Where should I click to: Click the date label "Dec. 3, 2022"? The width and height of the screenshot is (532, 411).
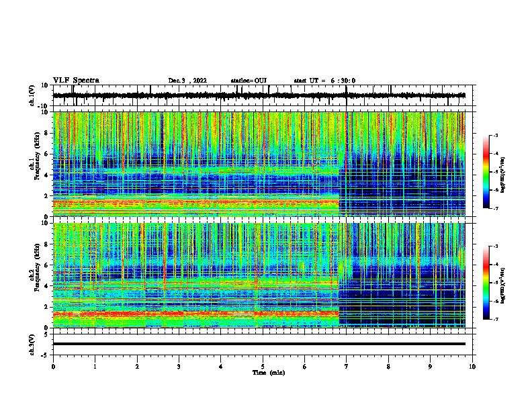(x=187, y=81)
